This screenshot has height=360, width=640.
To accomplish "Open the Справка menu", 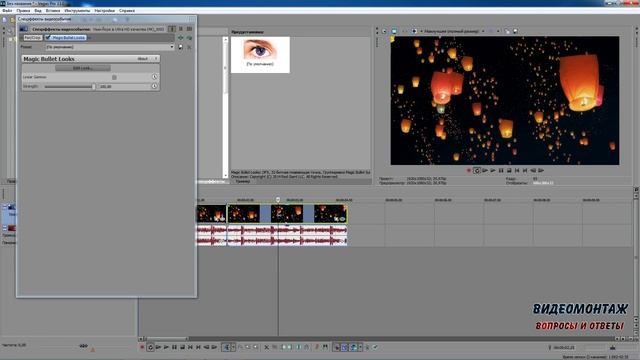I will coord(127,11).
